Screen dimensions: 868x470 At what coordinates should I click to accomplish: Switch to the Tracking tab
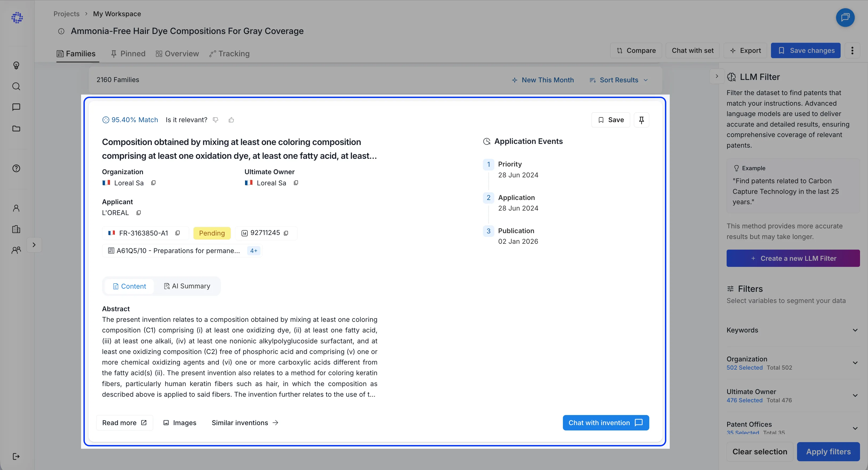pos(229,54)
